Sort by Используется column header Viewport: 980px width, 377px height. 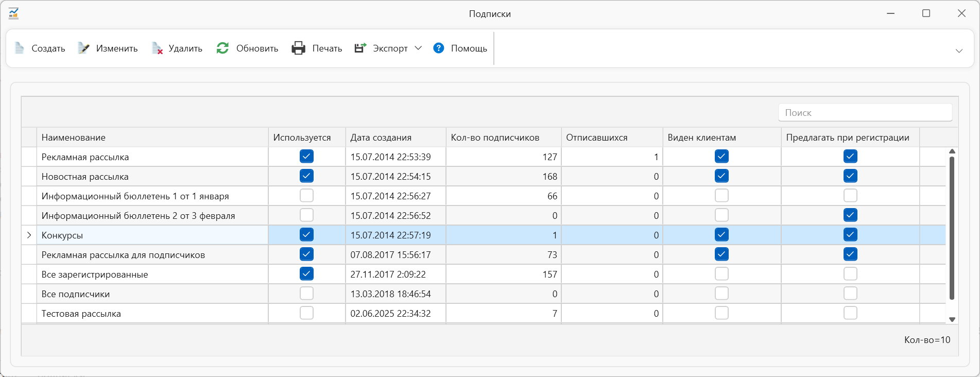[307, 138]
